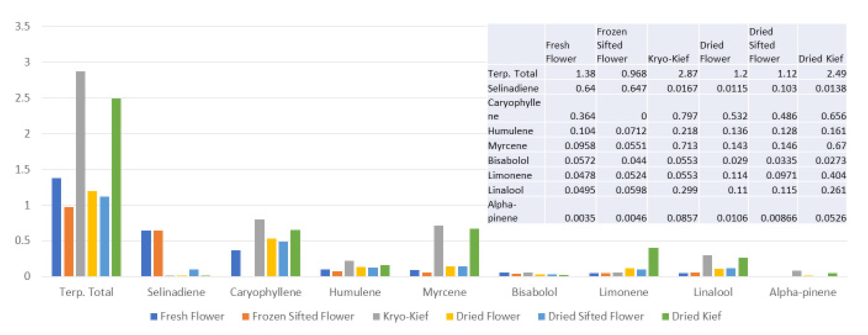Click the Fresh Flower blue legend swatch
Viewport: 868px width, 335px height.
[154, 316]
